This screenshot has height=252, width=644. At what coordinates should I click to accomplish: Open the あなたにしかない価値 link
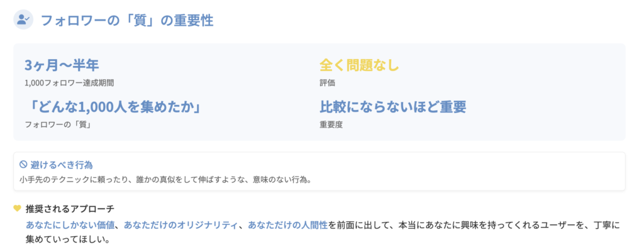[x=70, y=225]
